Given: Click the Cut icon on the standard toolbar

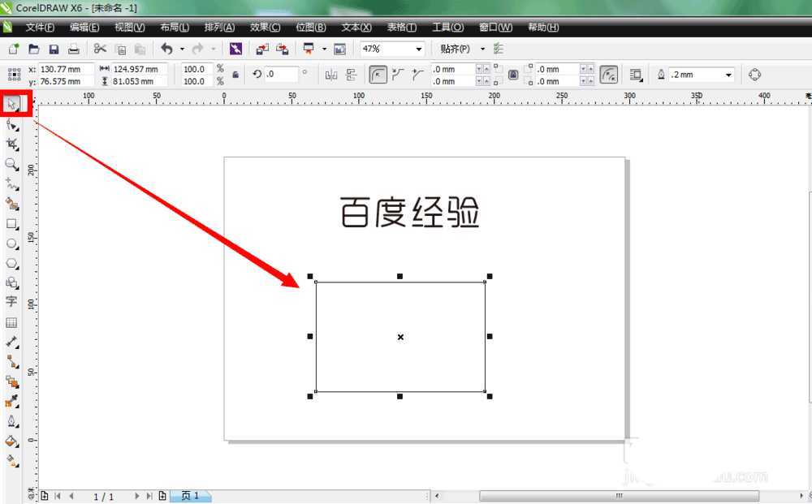Looking at the screenshot, I should coord(101,48).
